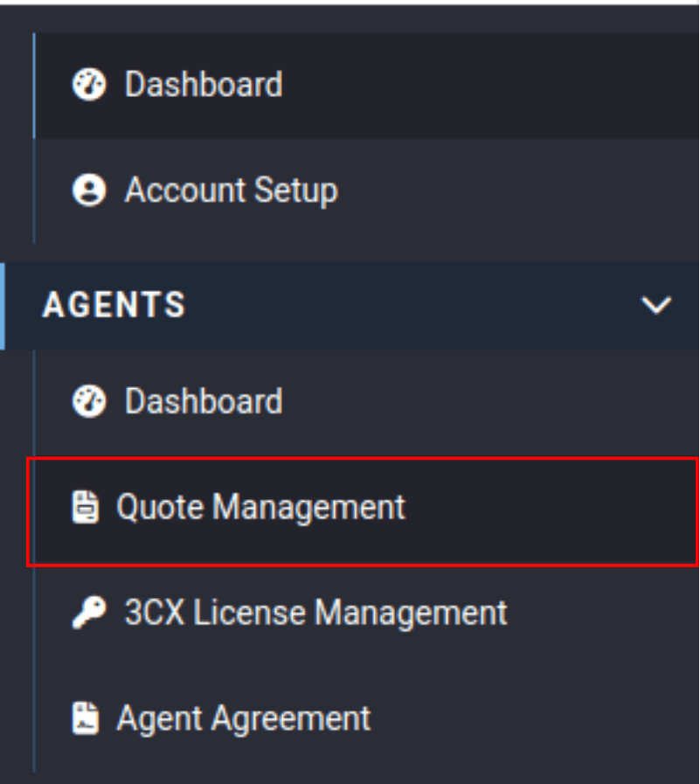Open the Agent Agreement page
Viewport: 700px width, 784px height.
(x=366, y=719)
